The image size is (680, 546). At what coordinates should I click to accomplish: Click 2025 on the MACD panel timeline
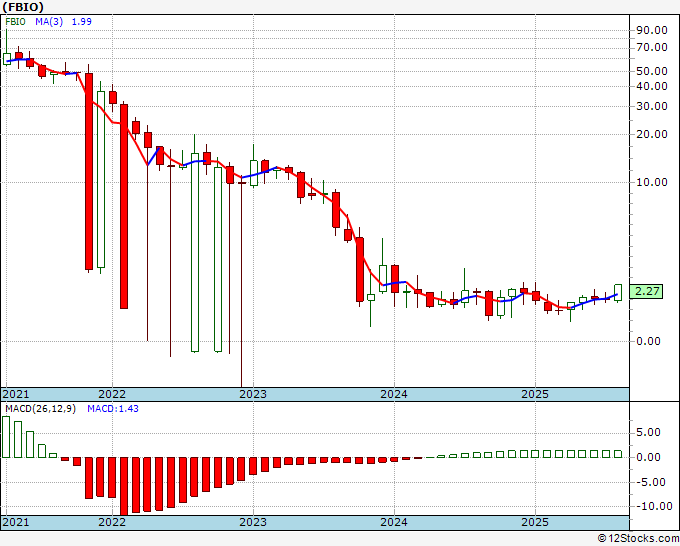click(x=535, y=522)
